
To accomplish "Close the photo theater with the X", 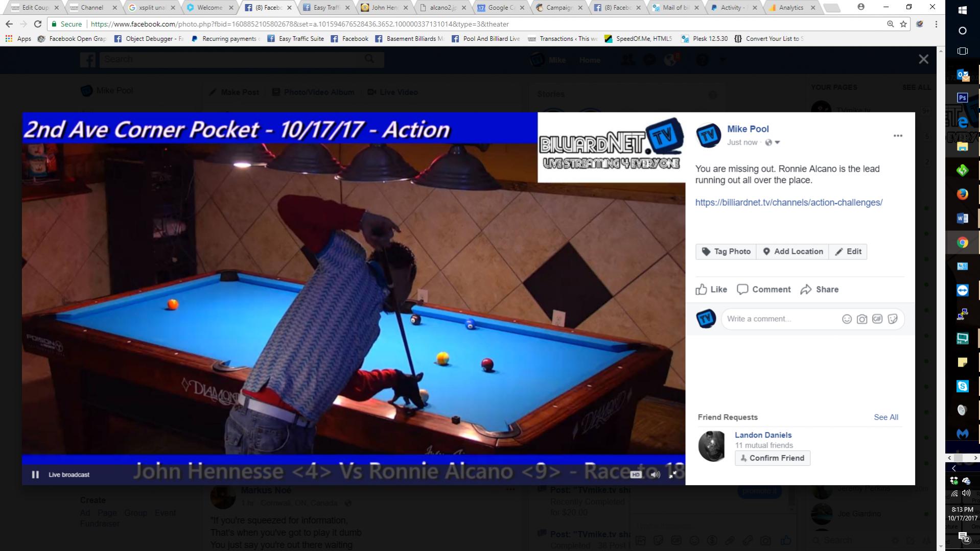I will tap(923, 59).
